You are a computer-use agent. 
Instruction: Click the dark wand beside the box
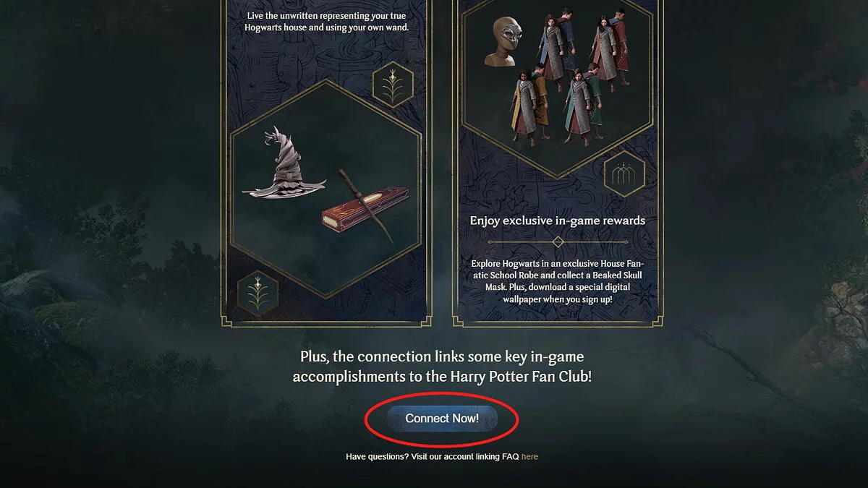[365, 205]
